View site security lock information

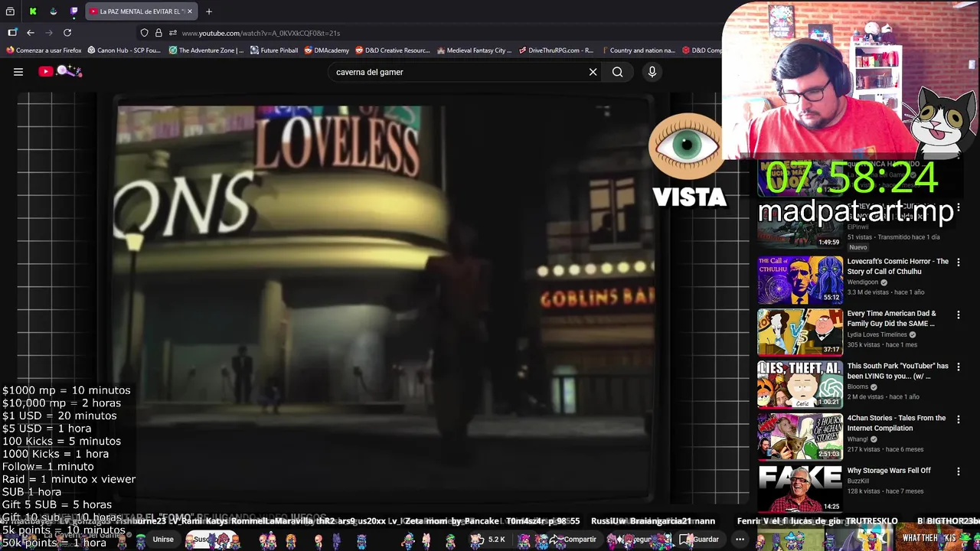pyautogui.click(x=158, y=33)
